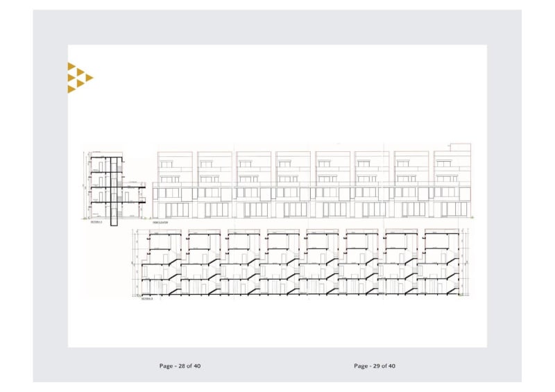Click the long section drawing showing staircases
The height and width of the screenshot is (392, 555).
click(300, 264)
